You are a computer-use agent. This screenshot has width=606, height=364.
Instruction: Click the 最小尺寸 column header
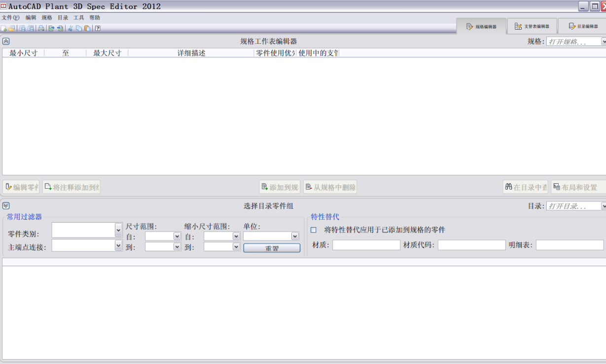tap(23, 53)
